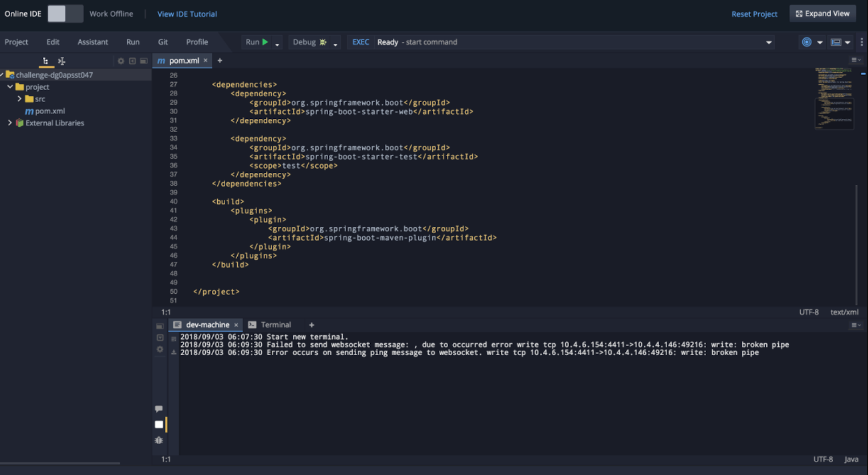Collapse the project tree with collapse-all icon
This screenshot has height=475, width=868.
point(62,61)
